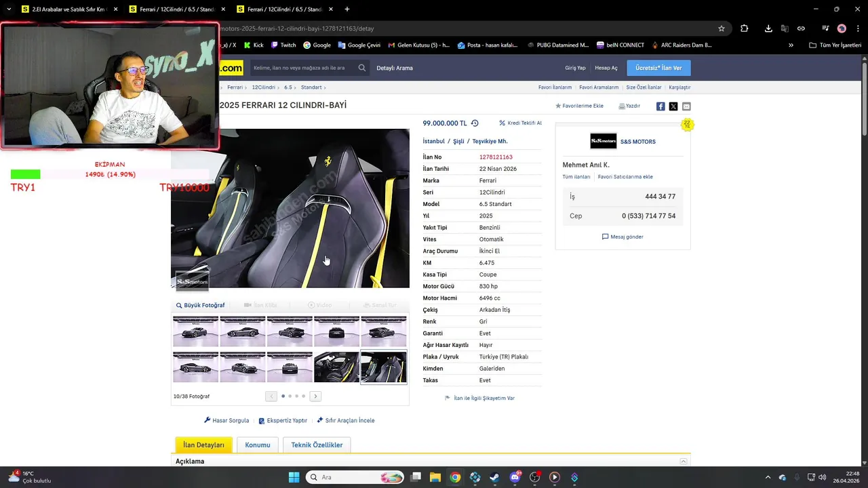Show hidden bookmarks chevron
868x488 pixels.
[791, 45]
